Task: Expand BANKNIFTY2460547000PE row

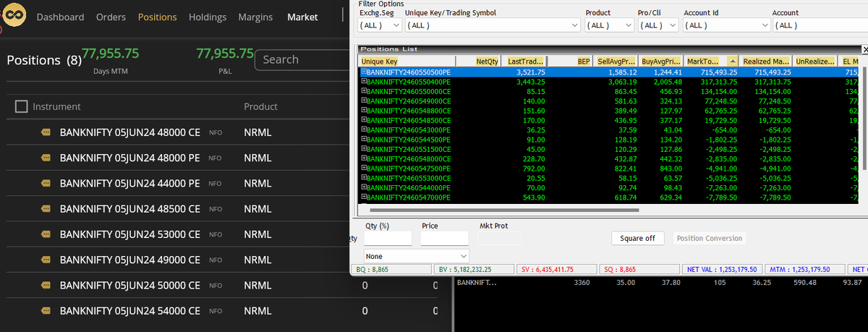Action: point(363,197)
